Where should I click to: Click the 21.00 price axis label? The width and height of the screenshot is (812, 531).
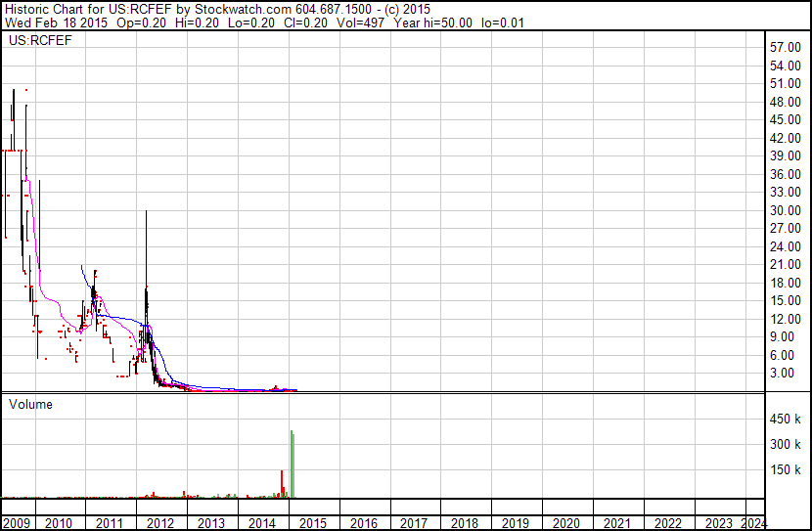786,264
